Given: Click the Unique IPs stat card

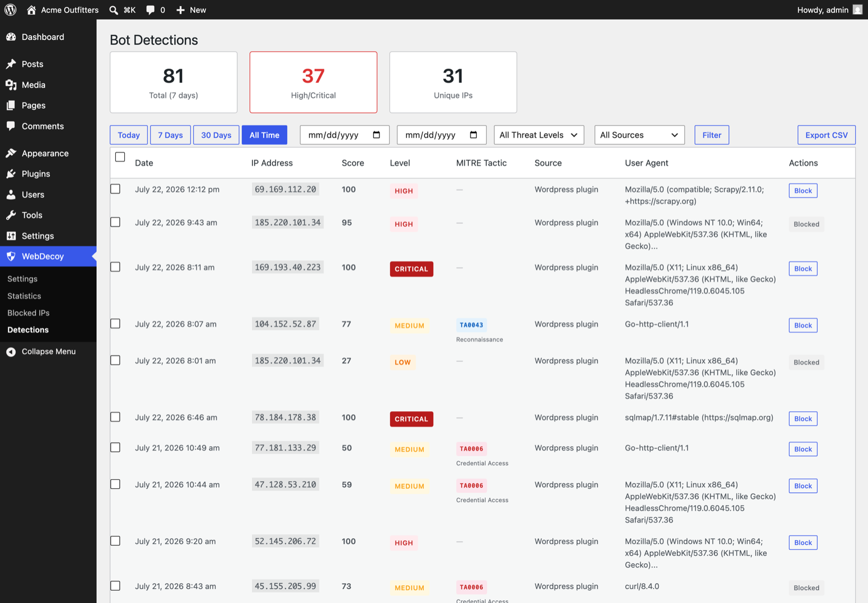Looking at the screenshot, I should coord(453,82).
